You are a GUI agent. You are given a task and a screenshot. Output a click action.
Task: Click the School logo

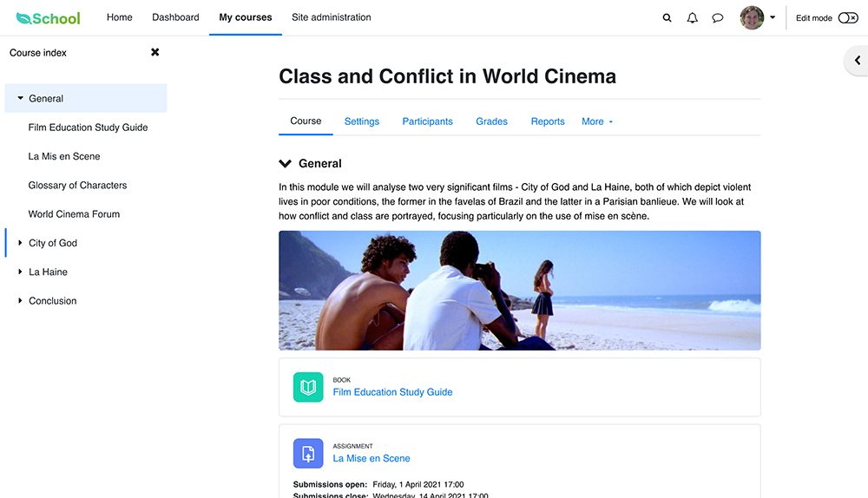point(48,18)
